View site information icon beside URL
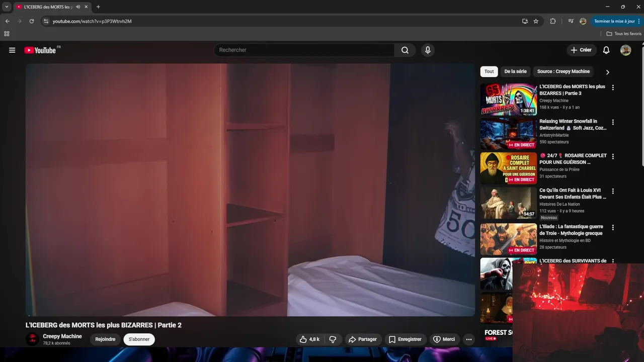This screenshot has height=362, width=644. 46,21
